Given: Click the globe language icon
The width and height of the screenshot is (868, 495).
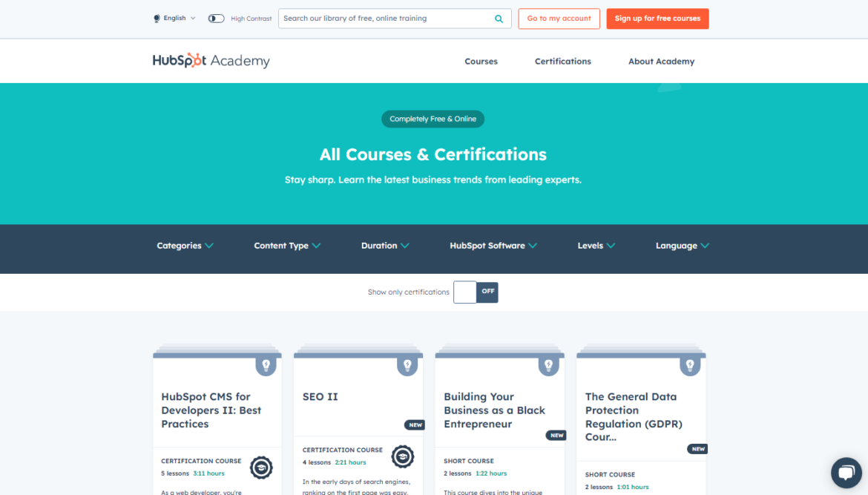Looking at the screenshot, I should pyautogui.click(x=157, y=19).
